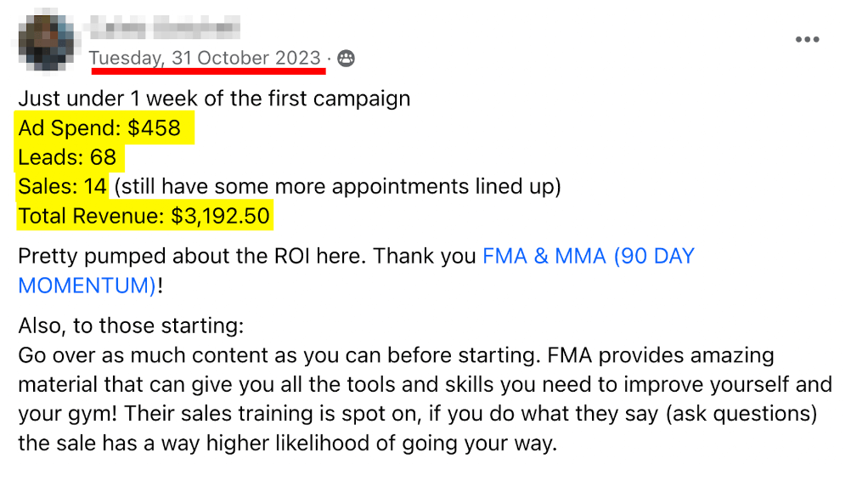The height and width of the screenshot is (481, 868).
Task: Click the 'still have some more appointments' note
Action: click(338, 187)
